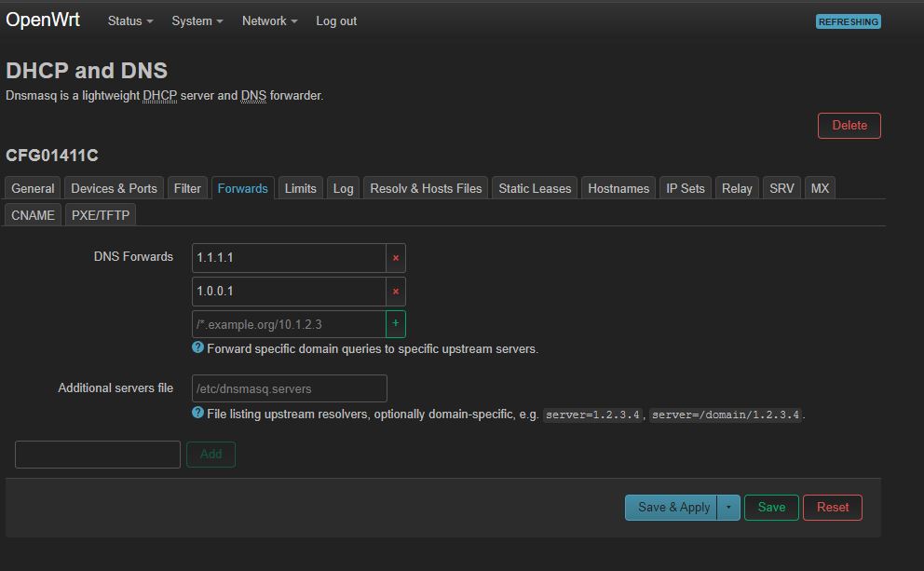Add the example.org forward using the green plus
This screenshot has width=924, height=571.
pyautogui.click(x=395, y=323)
